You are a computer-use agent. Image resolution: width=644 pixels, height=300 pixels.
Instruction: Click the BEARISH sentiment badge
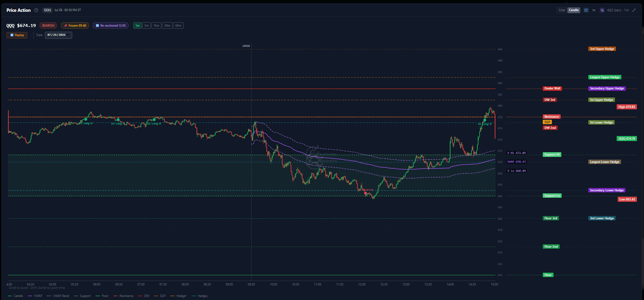click(x=48, y=26)
